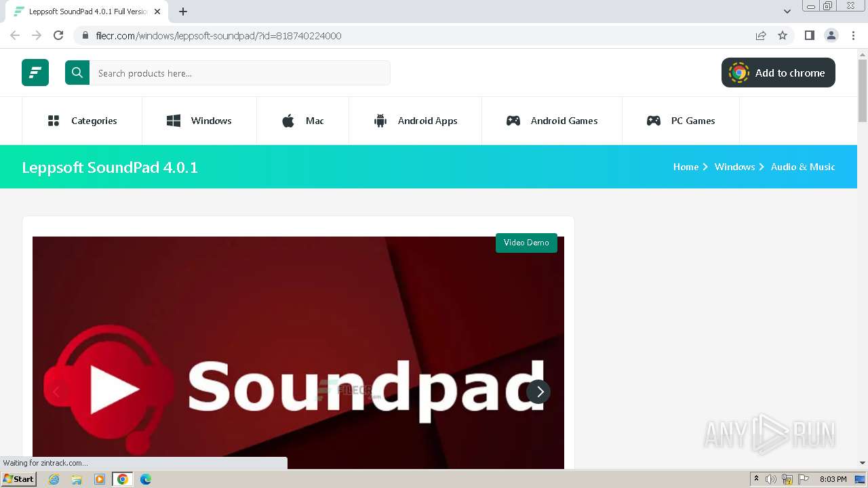
Task: Open the Windows Start button
Action: click(x=19, y=479)
